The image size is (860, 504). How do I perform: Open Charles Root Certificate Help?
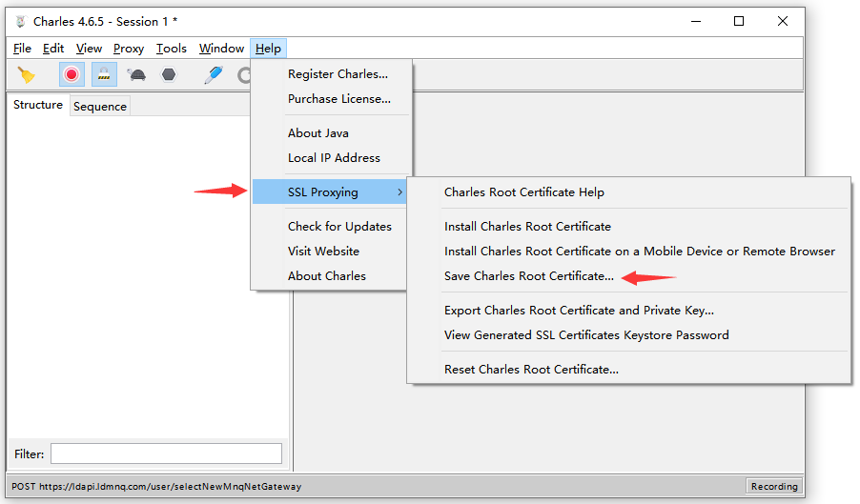coord(523,192)
